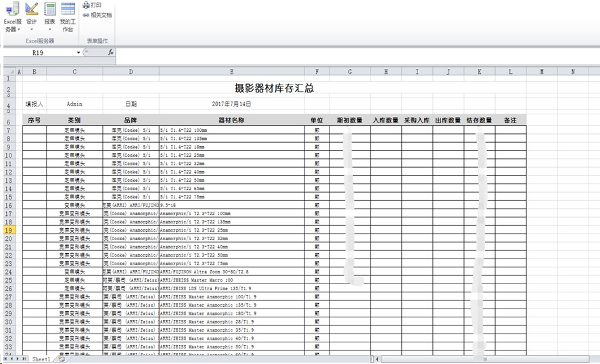Click the 器材名称 header cell

(x=231, y=120)
